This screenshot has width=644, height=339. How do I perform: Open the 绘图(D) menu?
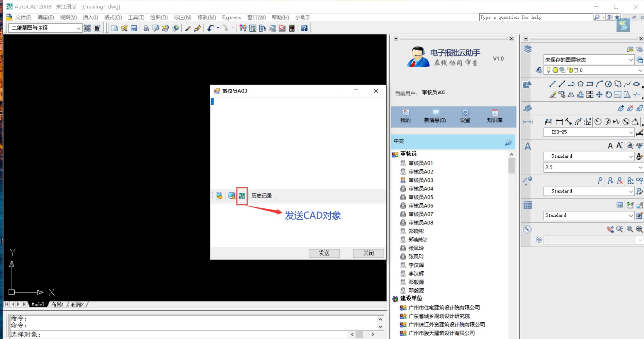click(159, 17)
